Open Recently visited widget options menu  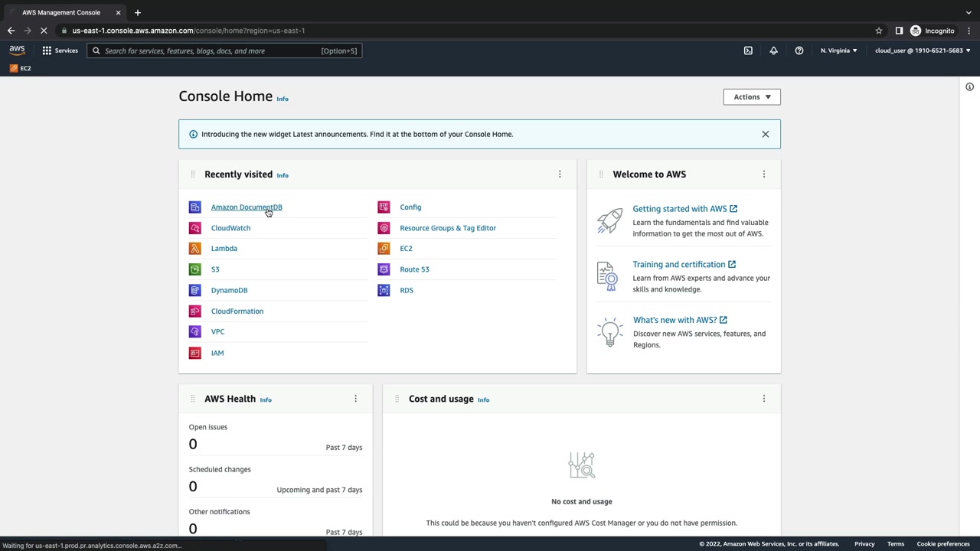560,174
